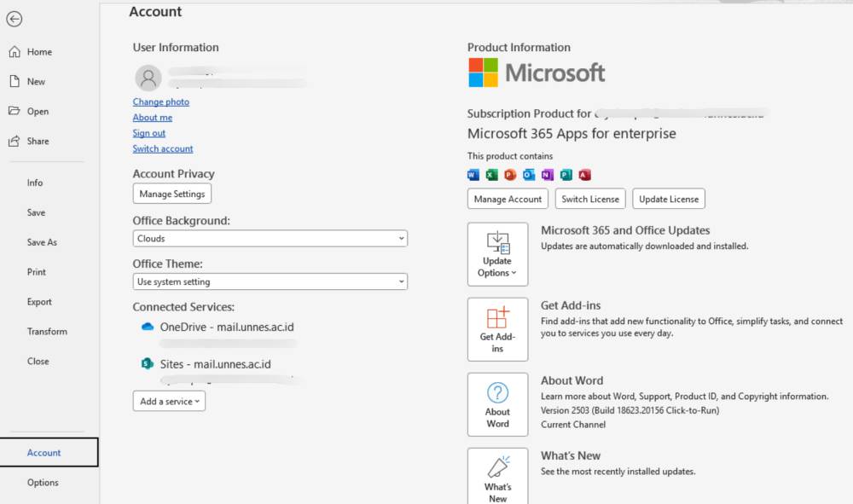Viewport: 853px width, 504px height.
Task: Open the About Word button
Action: pyautogui.click(x=497, y=404)
